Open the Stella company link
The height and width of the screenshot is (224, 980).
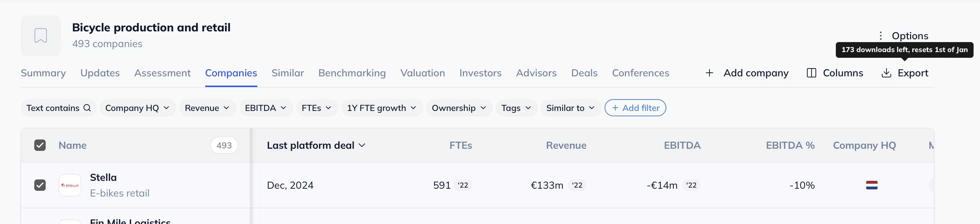tap(103, 178)
